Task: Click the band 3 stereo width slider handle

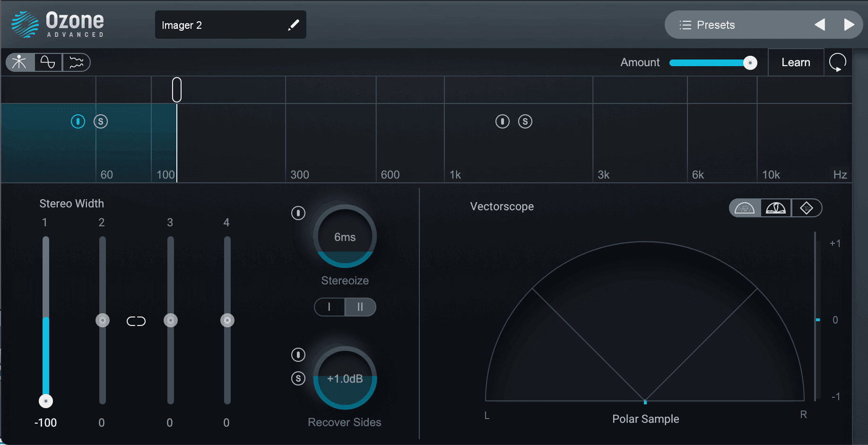Action: 171,320
